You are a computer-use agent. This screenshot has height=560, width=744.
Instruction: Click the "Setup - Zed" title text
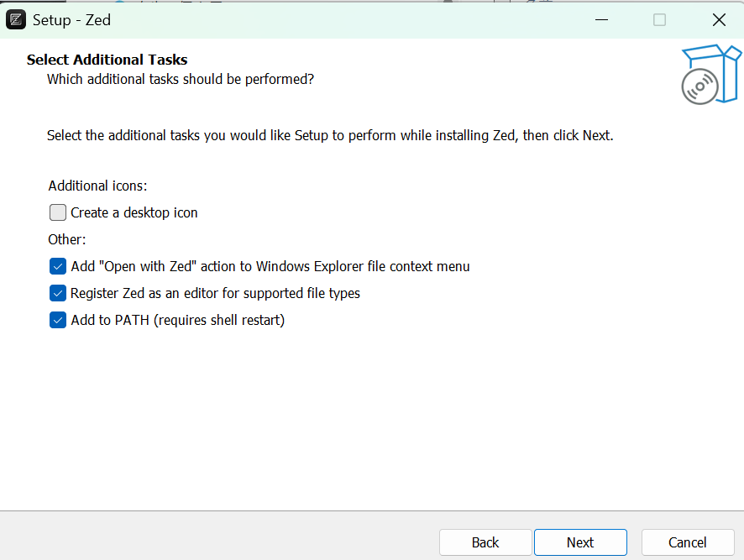coord(71,20)
